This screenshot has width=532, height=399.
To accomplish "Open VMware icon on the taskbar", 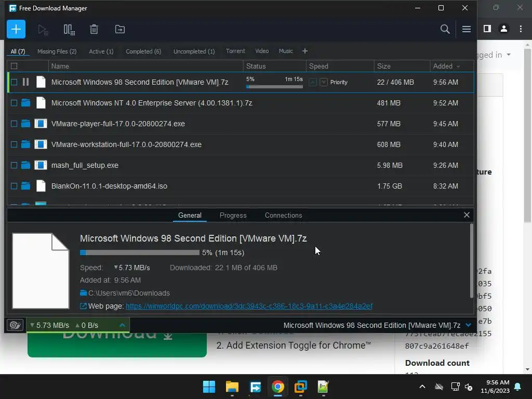I will 301,387.
